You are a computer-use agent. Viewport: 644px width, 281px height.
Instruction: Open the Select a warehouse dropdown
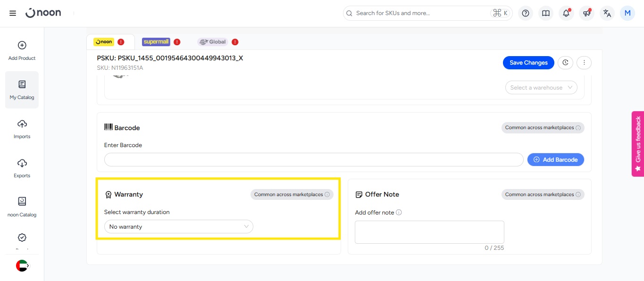point(541,88)
